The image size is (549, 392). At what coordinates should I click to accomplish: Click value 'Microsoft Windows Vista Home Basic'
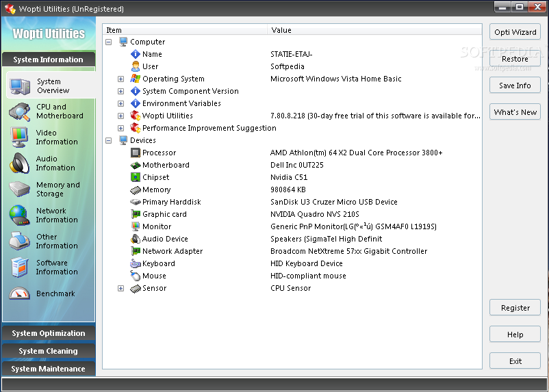pyautogui.click(x=336, y=79)
